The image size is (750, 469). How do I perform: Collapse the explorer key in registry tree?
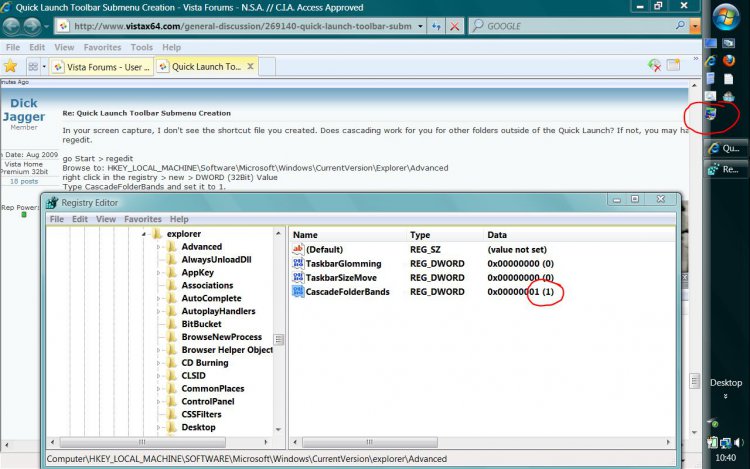coord(145,234)
